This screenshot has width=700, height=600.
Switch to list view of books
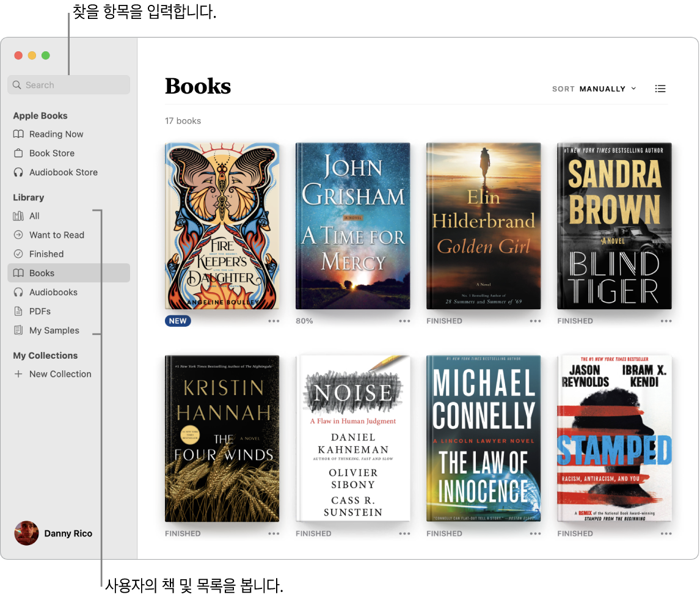(660, 89)
